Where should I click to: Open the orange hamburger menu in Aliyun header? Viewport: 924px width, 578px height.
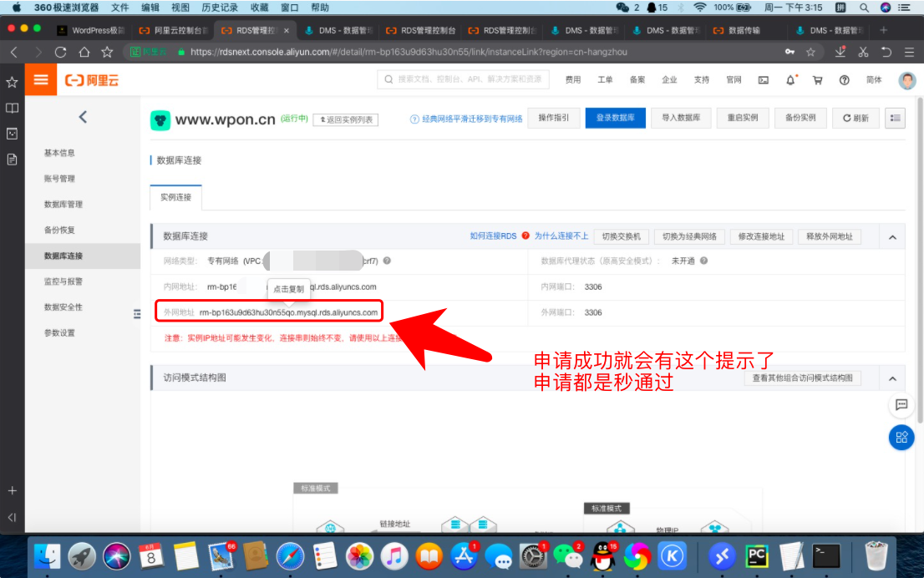(41, 79)
